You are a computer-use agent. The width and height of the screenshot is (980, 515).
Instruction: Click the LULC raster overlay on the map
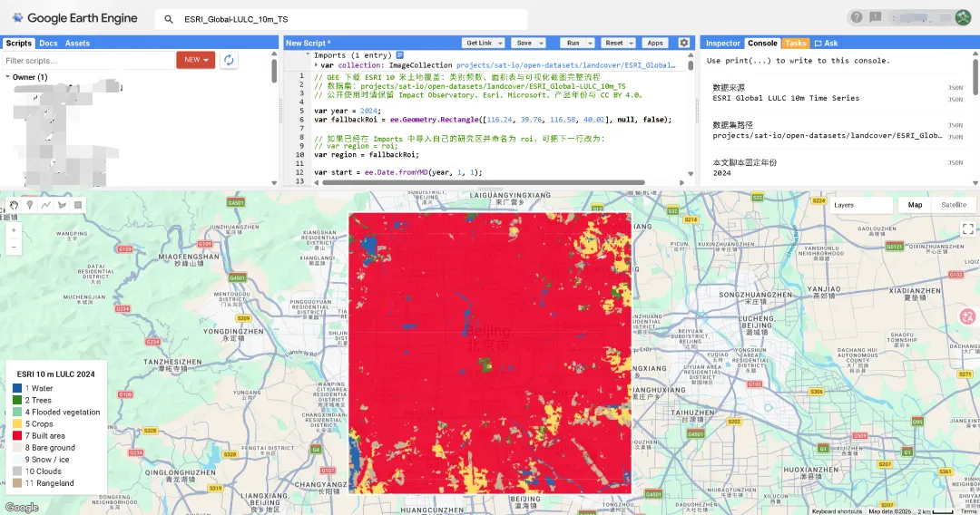(x=490, y=353)
